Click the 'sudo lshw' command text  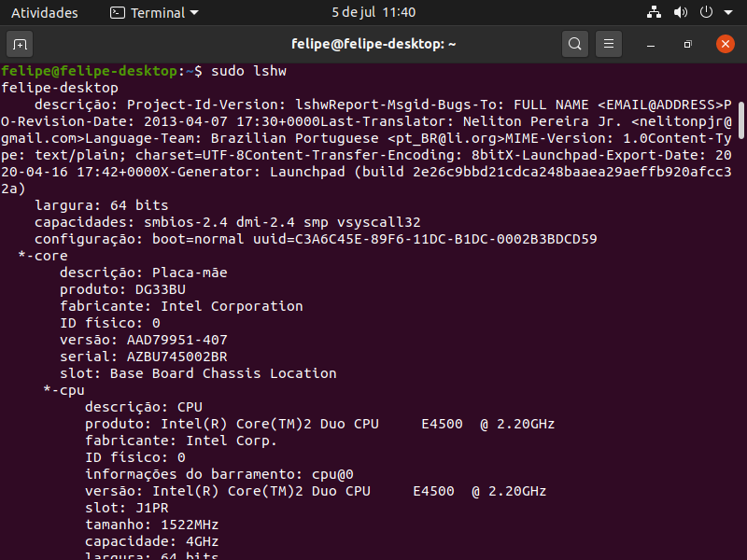tap(248, 71)
